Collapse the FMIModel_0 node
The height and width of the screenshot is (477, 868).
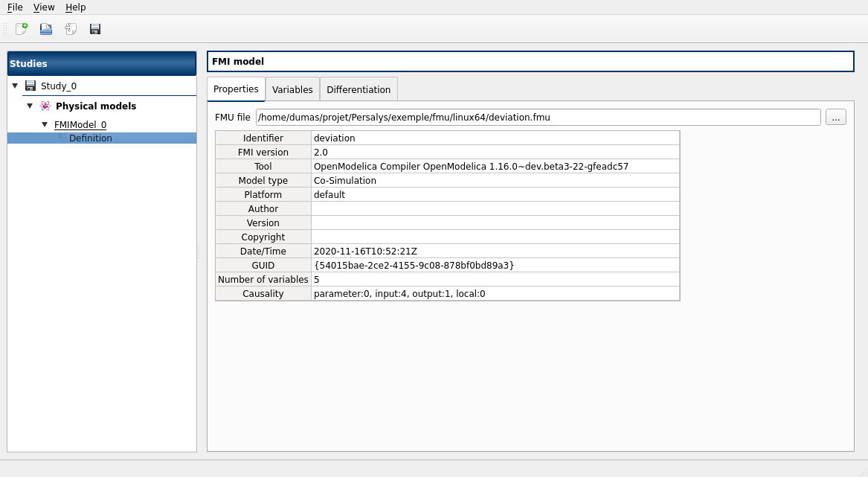pyautogui.click(x=45, y=125)
